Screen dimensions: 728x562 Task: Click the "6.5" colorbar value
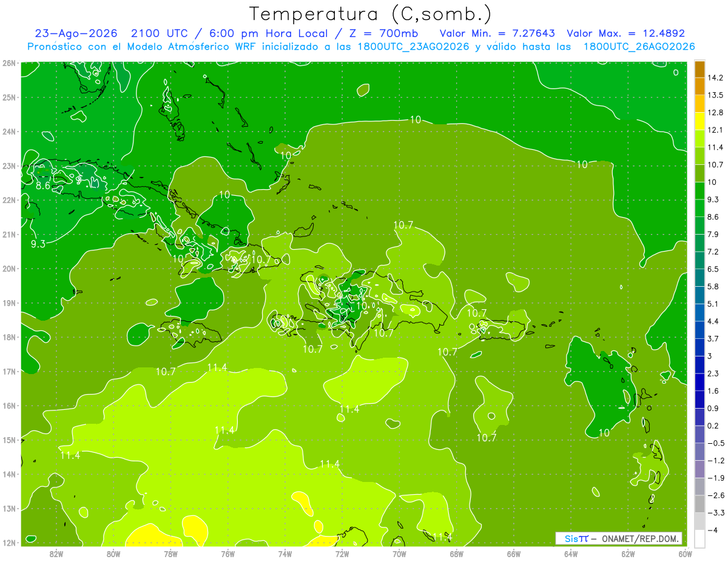(713, 269)
